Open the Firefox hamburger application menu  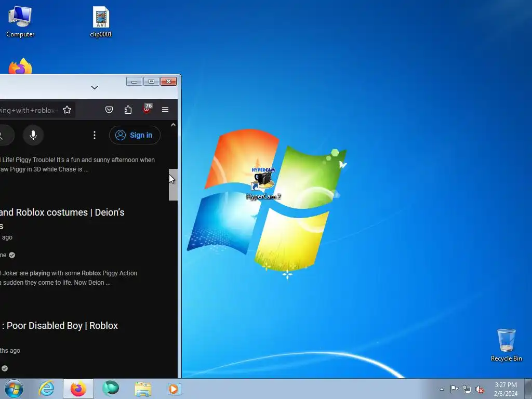[x=165, y=110]
